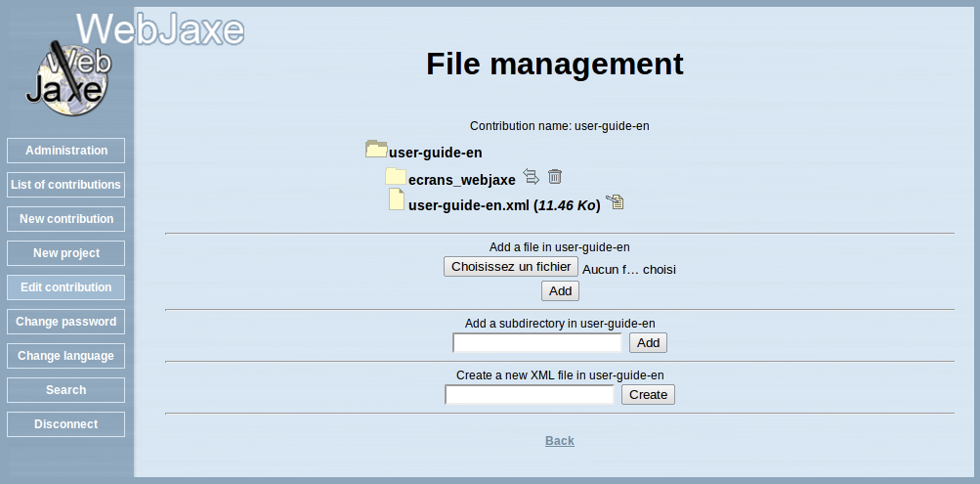The width and height of the screenshot is (980, 484).
Task: Follow the Back link
Action: [560, 441]
